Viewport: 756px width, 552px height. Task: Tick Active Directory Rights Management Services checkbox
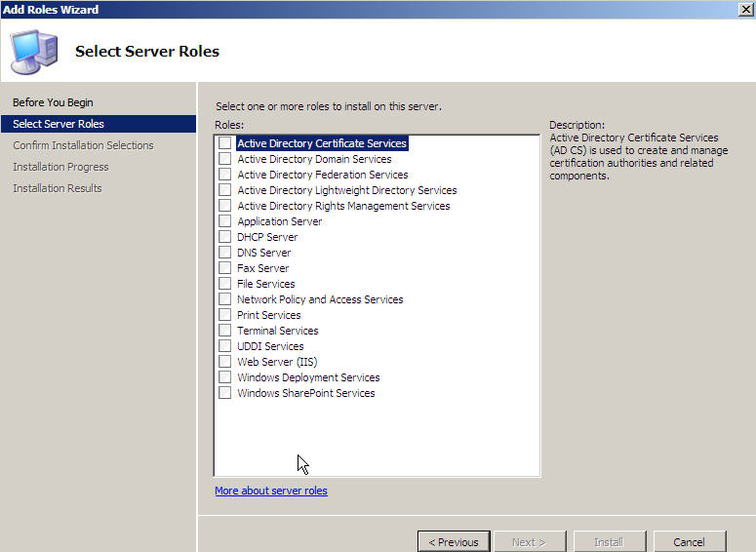pos(224,206)
